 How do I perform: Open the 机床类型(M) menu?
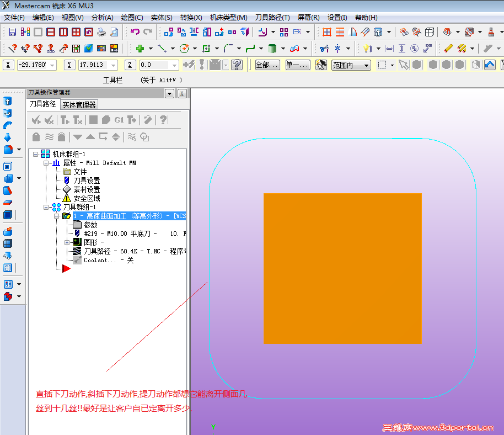228,18
